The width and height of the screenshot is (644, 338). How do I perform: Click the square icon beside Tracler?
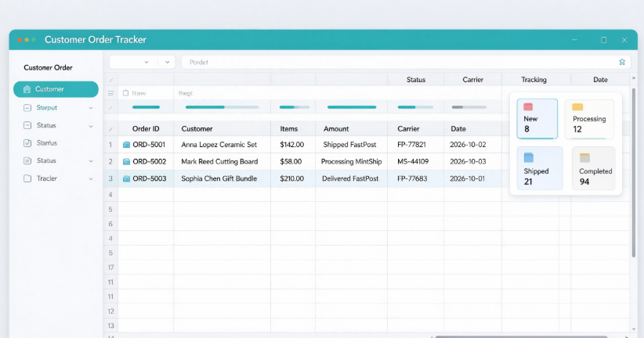27,178
